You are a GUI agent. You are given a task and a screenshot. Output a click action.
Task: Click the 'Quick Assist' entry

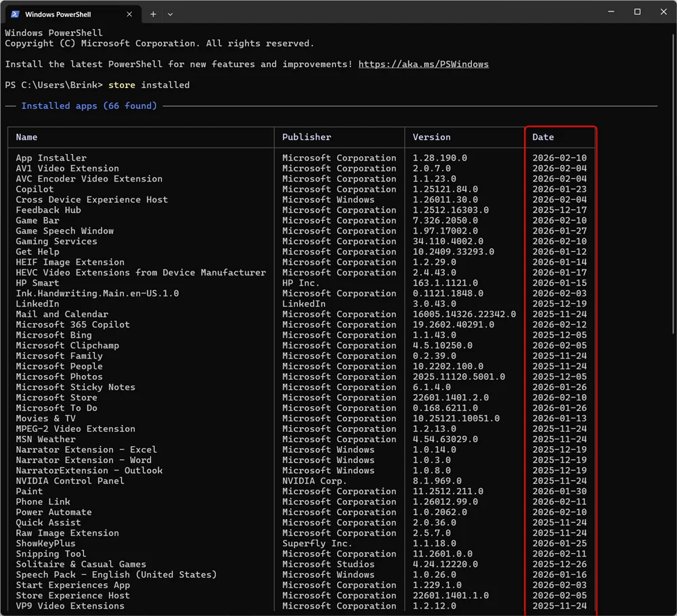pos(48,523)
